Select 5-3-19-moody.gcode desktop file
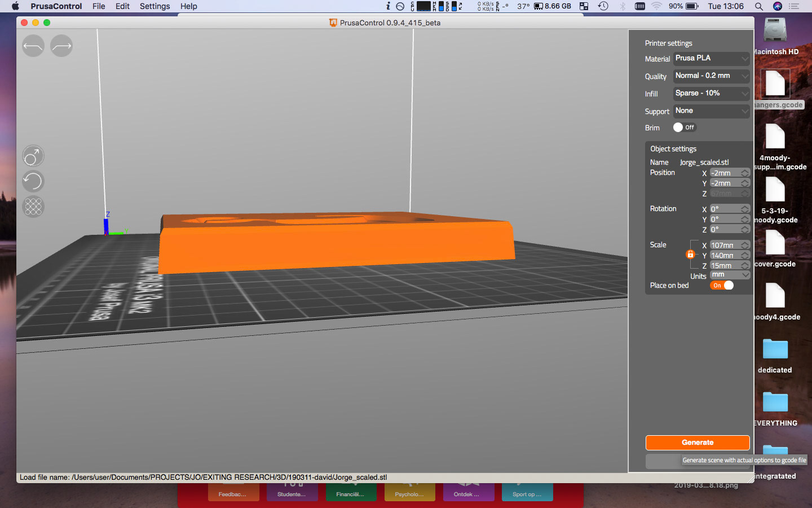The width and height of the screenshot is (812, 508). click(775, 190)
